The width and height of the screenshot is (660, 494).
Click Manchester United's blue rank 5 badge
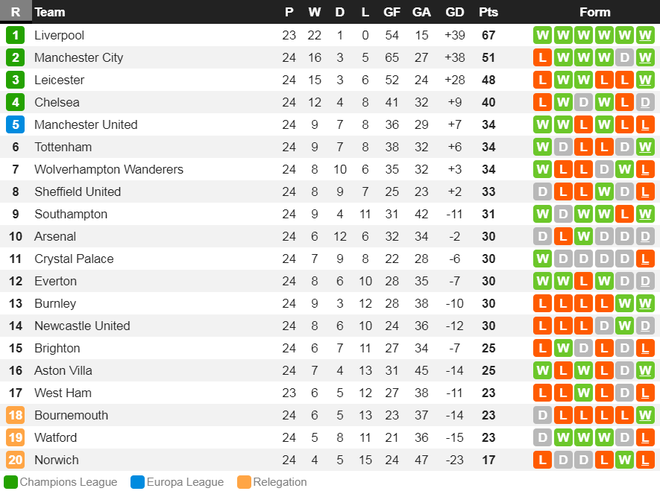[15, 125]
